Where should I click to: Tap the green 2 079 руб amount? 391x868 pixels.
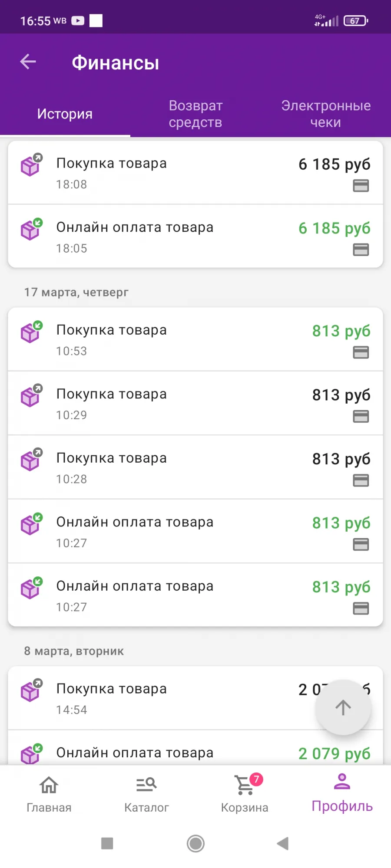pyautogui.click(x=335, y=754)
